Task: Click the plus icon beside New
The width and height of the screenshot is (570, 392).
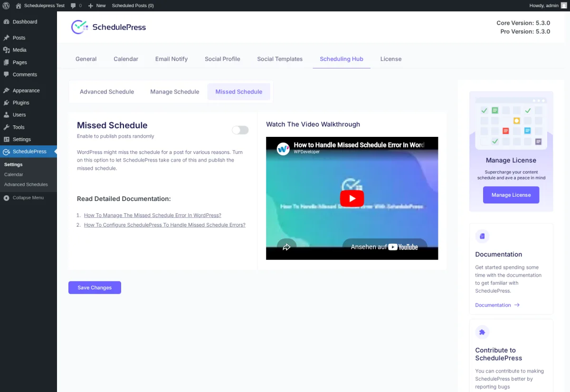Action: (91, 6)
